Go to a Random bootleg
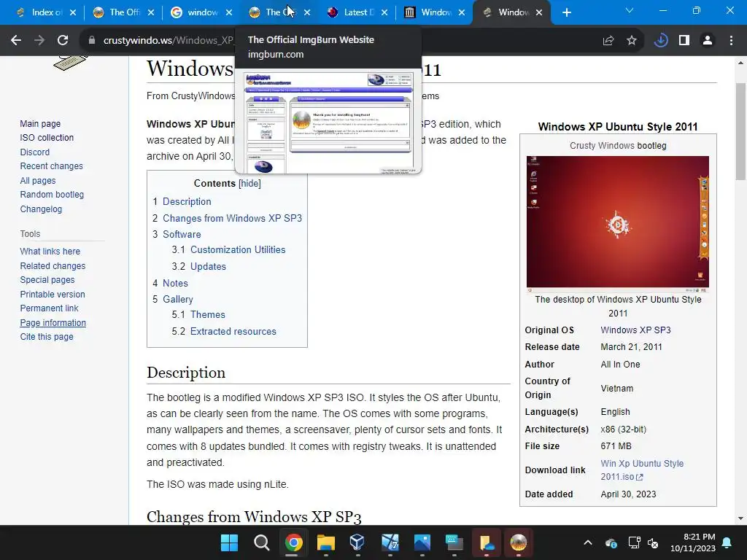 [52, 194]
